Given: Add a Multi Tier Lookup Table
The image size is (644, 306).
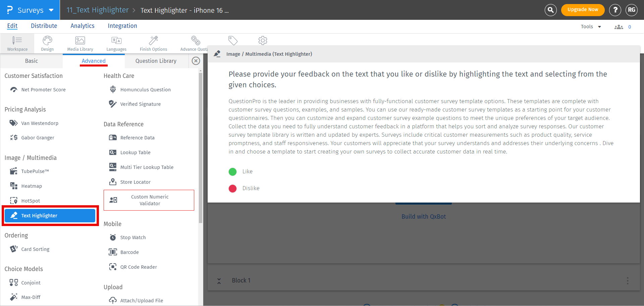Looking at the screenshot, I should (x=141, y=167).
